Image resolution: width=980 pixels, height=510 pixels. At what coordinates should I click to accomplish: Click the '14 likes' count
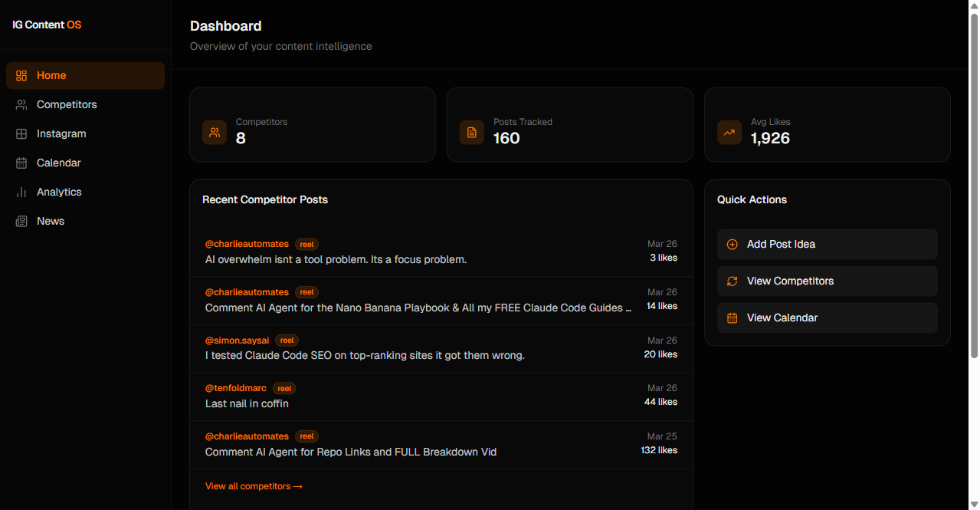pyautogui.click(x=662, y=306)
